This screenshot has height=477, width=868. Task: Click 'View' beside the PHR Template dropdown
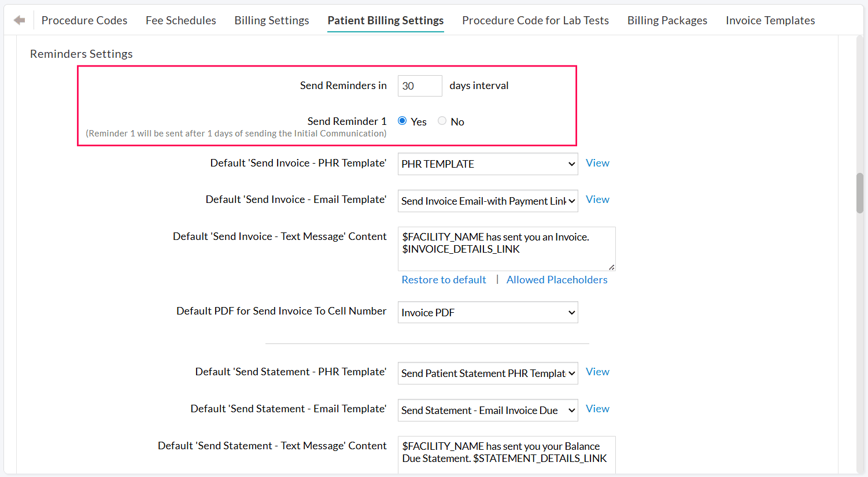[597, 162]
